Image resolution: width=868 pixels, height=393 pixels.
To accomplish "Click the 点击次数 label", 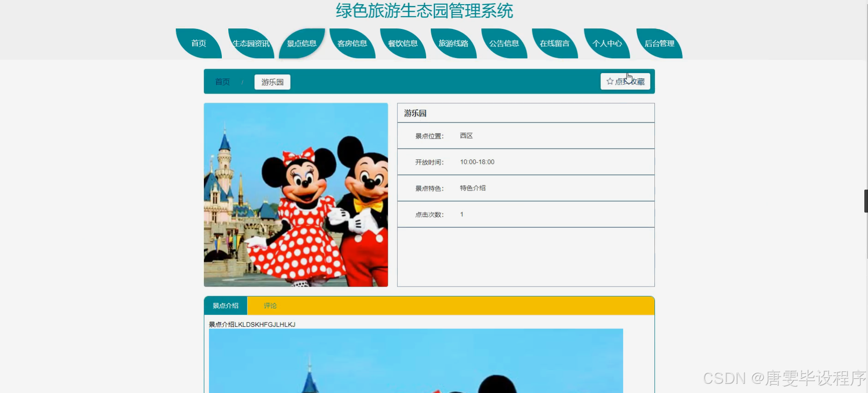I will click(x=429, y=214).
